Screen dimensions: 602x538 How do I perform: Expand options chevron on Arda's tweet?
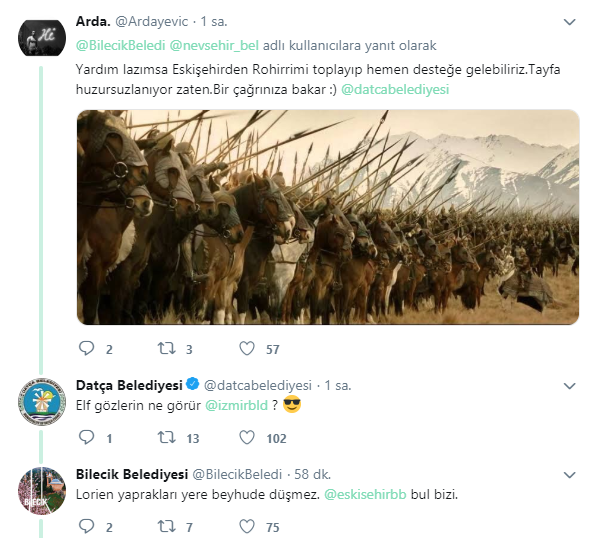pos(569,22)
